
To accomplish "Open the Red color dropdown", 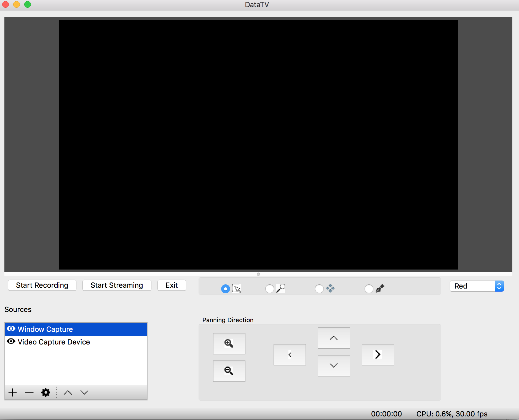I will point(477,286).
